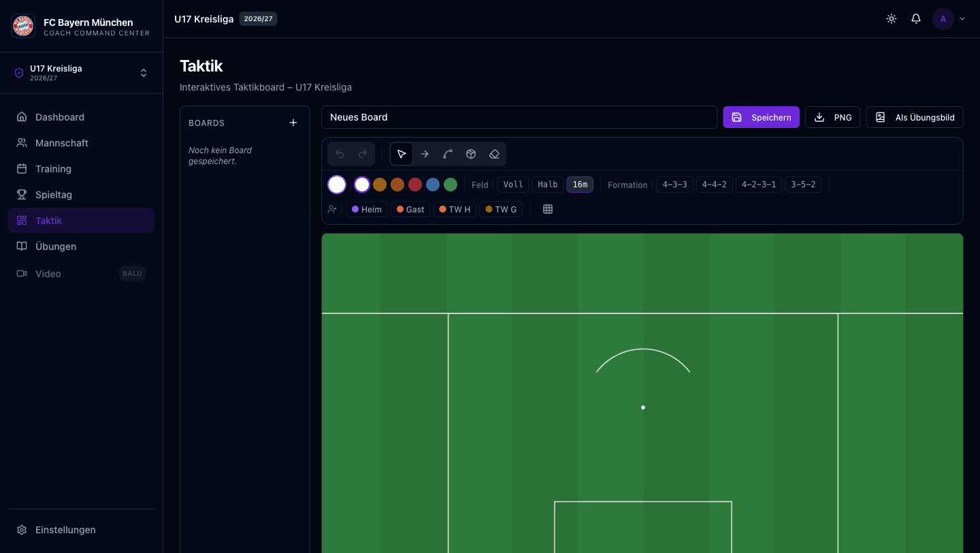Click the BOARDS panel heading
980x553 pixels.
207,123
